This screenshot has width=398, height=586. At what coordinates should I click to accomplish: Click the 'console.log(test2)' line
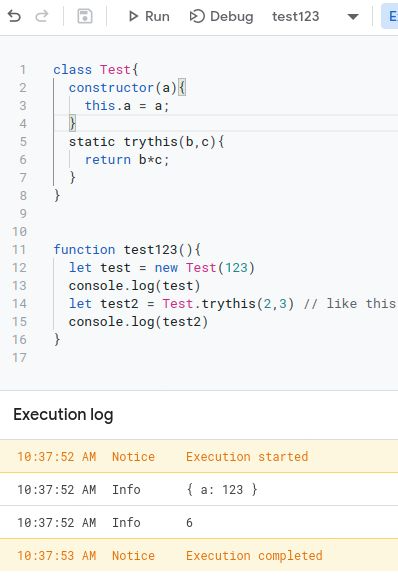(x=138, y=321)
